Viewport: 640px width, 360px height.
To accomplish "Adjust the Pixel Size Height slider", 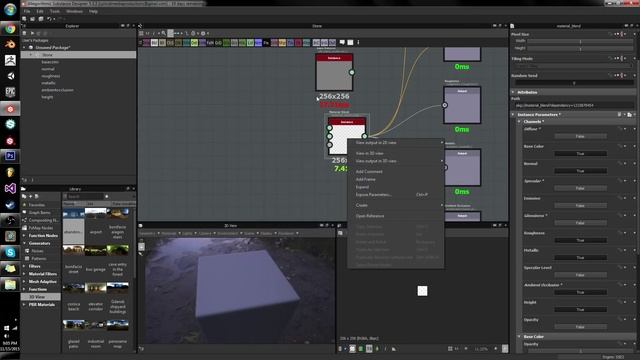I will tap(580, 48).
